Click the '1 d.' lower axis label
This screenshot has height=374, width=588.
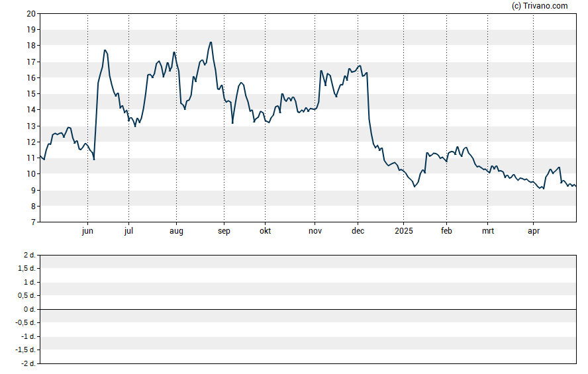(30, 282)
